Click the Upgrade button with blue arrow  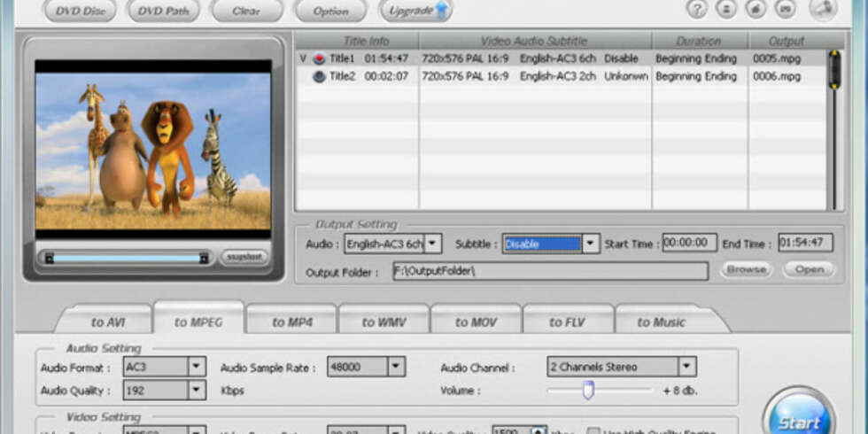click(415, 11)
